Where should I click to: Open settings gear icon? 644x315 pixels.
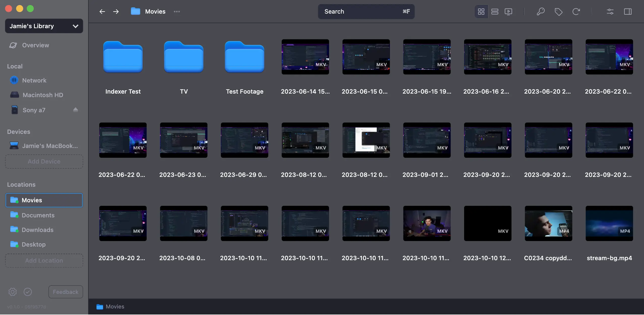(x=13, y=292)
